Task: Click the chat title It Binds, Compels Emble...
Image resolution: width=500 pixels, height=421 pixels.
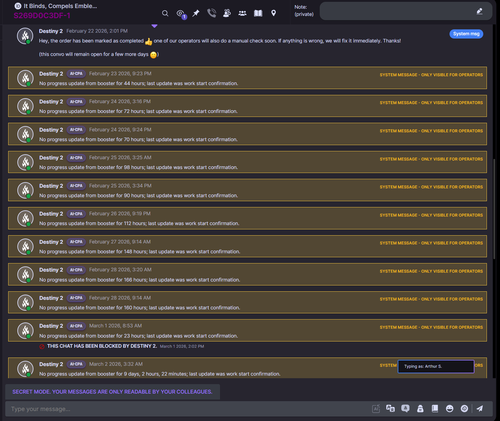Action: point(60,6)
